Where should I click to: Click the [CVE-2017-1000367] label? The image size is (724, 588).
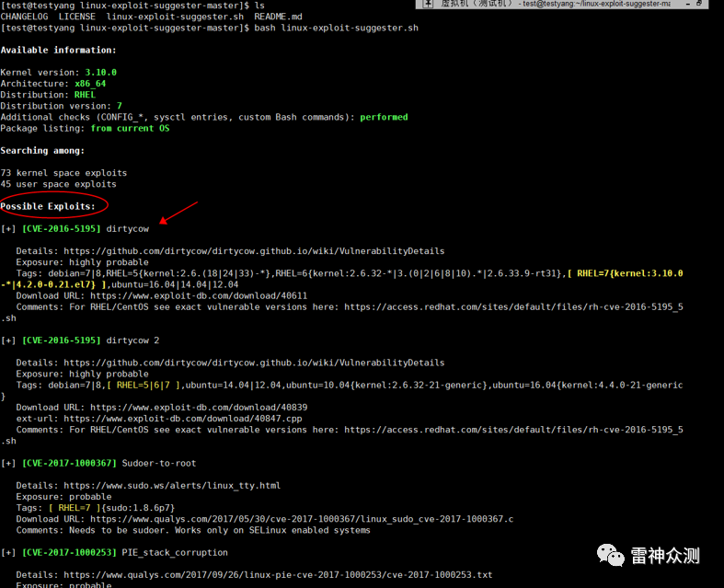pyautogui.click(x=69, y=463)
